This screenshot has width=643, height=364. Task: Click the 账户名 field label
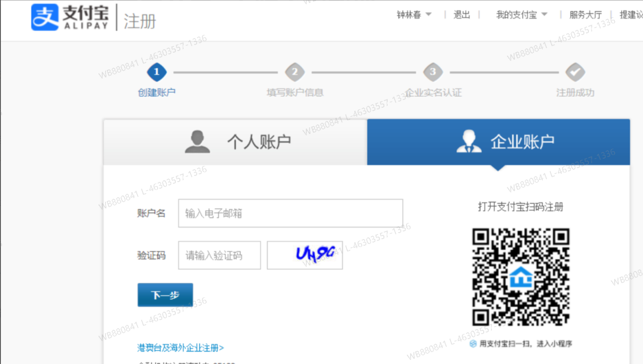pyautogui.click(x=151, y=213)
